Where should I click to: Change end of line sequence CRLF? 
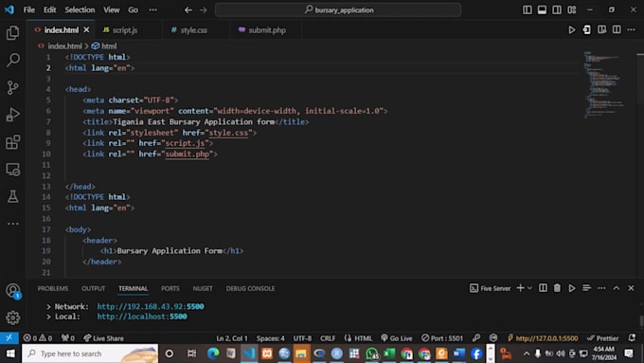tap(328, 338)
